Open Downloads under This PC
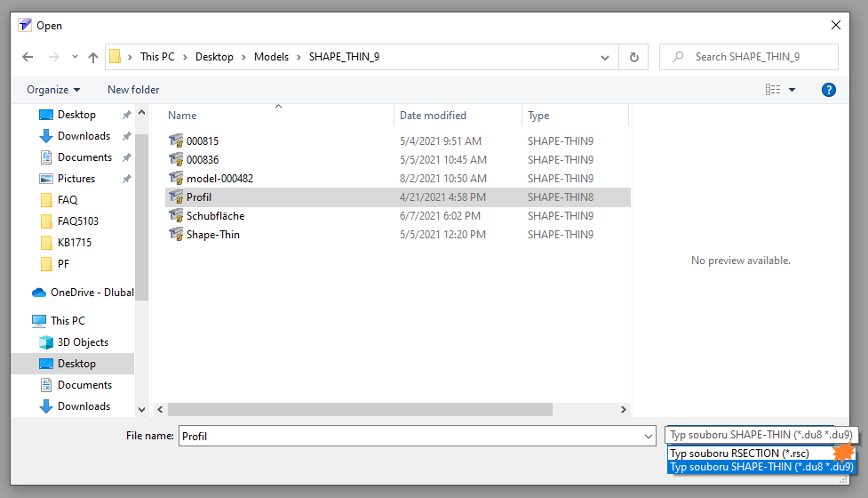 point(84,406)
